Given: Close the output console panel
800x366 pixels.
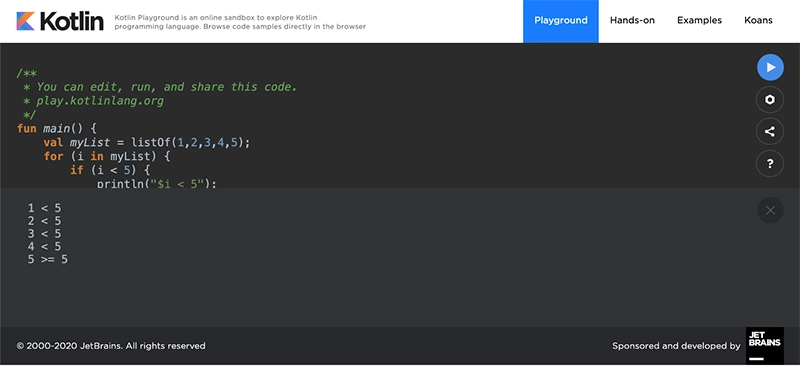Looking at the screenshot, I should click(770, 210).
